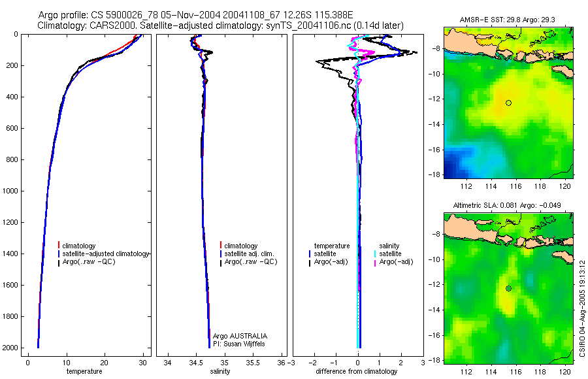This screenshot has height=379, width=588.
Task: Click 'climatology' legend entry in temperature panel
Action: (x=79, y=246)
